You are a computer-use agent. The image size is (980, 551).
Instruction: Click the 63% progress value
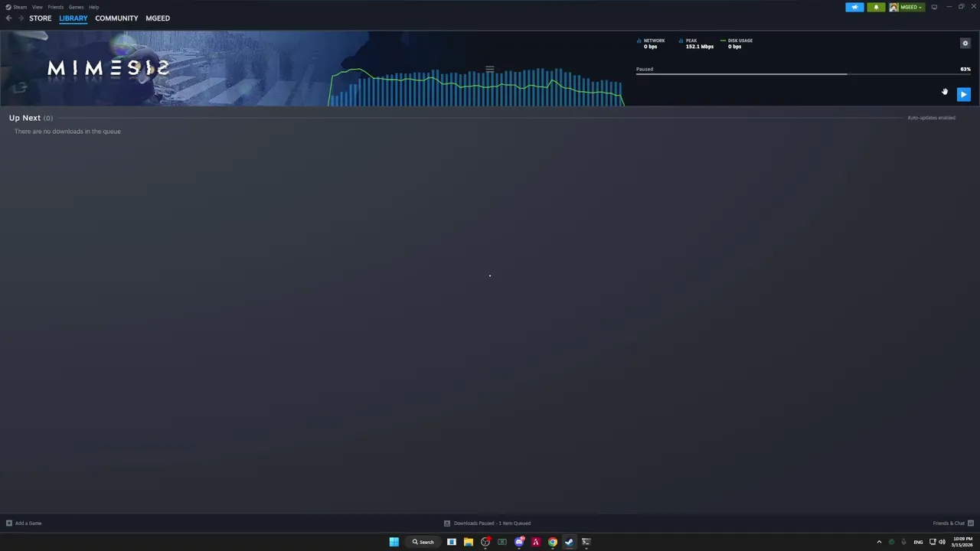pos(965,69)
